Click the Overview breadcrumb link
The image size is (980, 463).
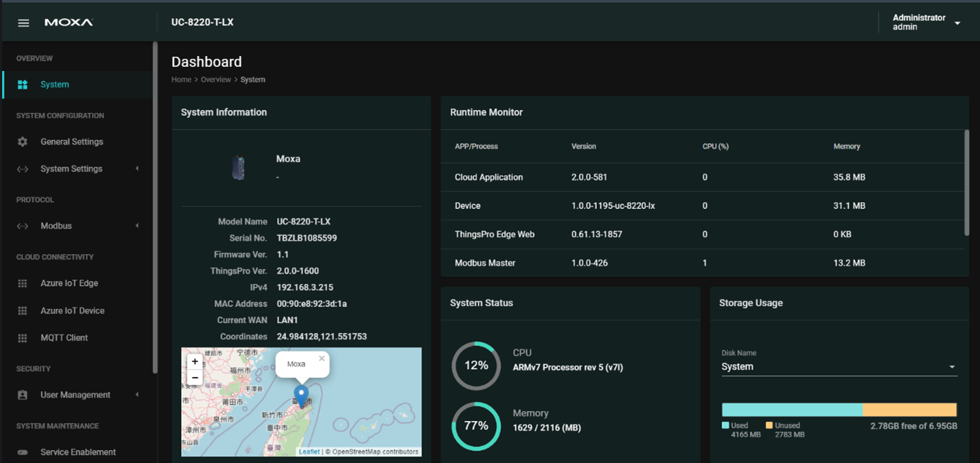tap(215, 80)
